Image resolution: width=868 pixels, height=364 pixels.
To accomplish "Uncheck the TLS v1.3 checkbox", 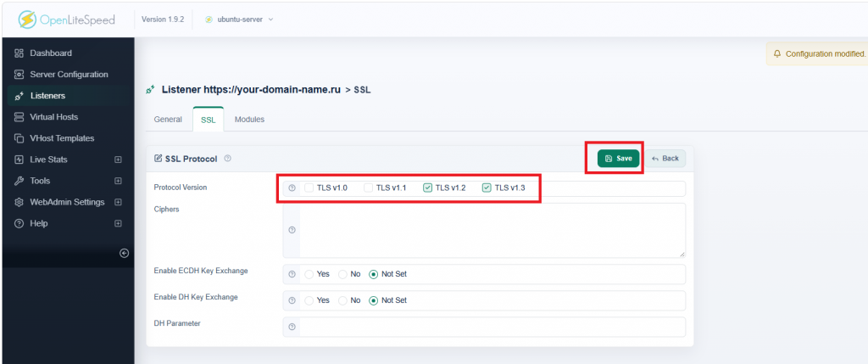I will (x=487, y=188).
